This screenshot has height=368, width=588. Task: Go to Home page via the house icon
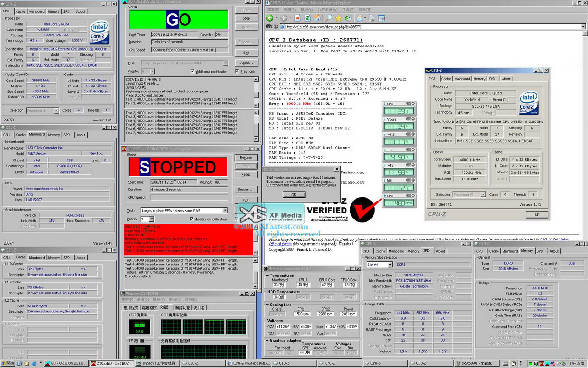tap(317, 18)
